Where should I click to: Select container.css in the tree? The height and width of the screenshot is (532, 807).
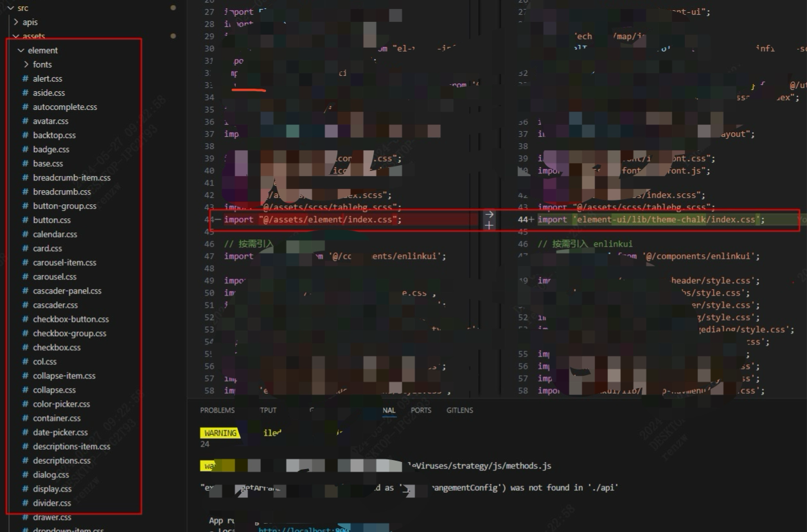(x=57, y=418)
